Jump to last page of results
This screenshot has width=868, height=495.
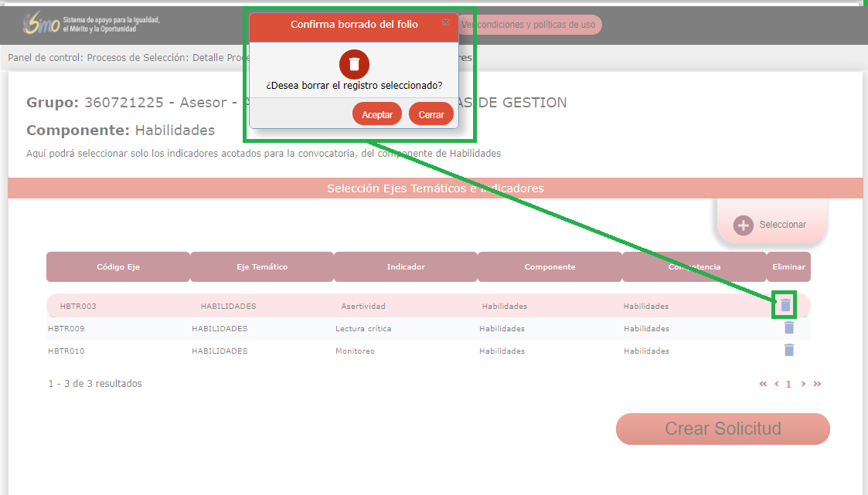[x=817, y=384]
